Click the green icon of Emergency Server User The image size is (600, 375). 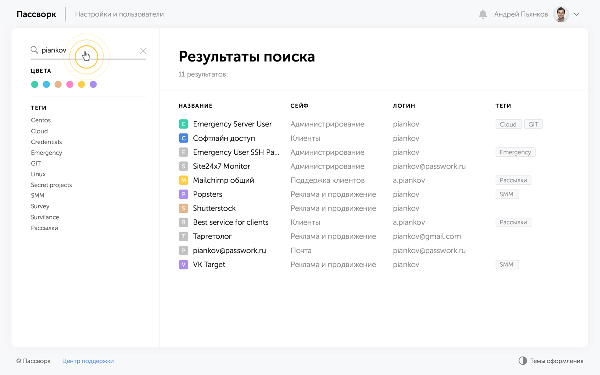[x=183, y=124]
